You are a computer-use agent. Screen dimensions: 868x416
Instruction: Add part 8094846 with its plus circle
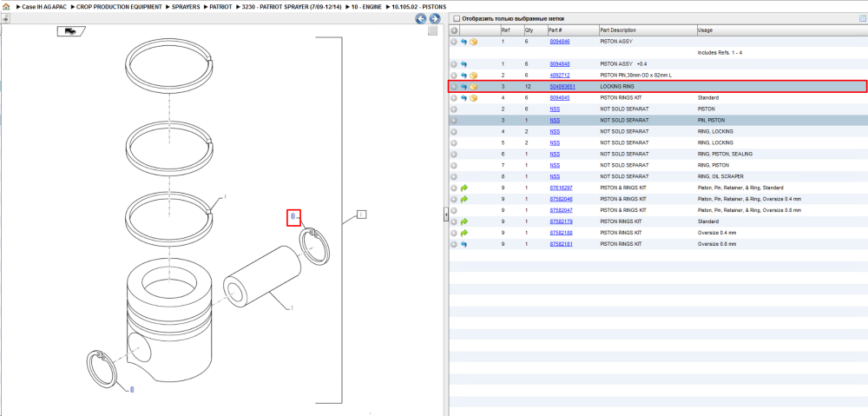coord(454,42)
